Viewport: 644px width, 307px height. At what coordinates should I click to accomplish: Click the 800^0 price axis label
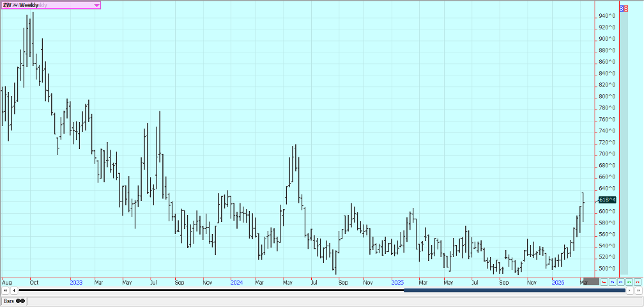coord(607,97)
